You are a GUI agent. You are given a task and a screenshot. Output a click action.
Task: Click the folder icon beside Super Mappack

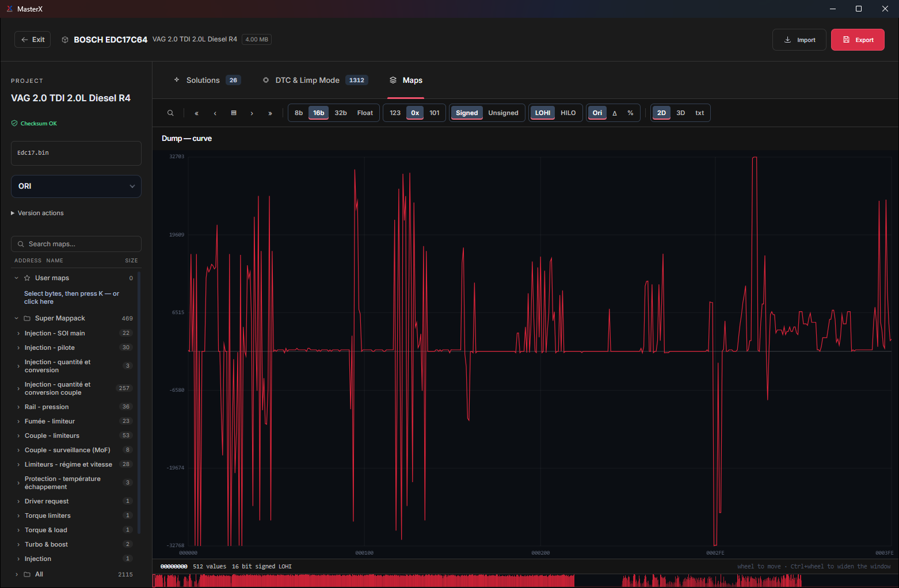click(27, 318)
